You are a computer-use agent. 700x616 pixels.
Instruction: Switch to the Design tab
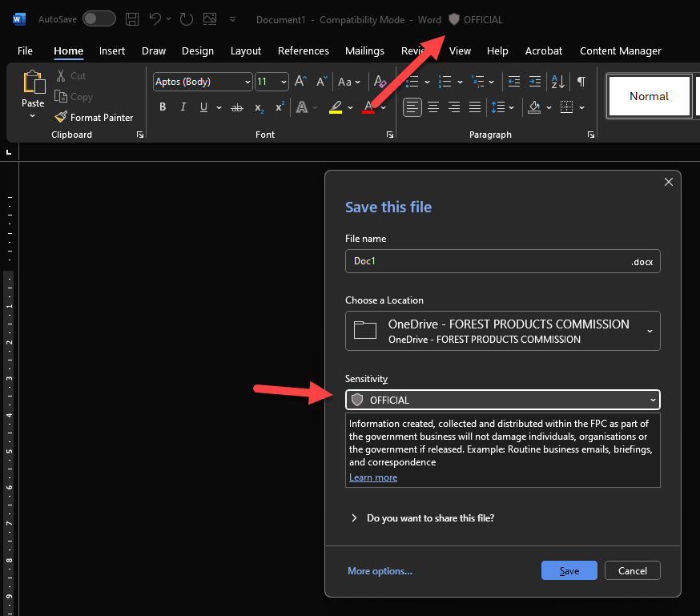(x=198, y=51)
